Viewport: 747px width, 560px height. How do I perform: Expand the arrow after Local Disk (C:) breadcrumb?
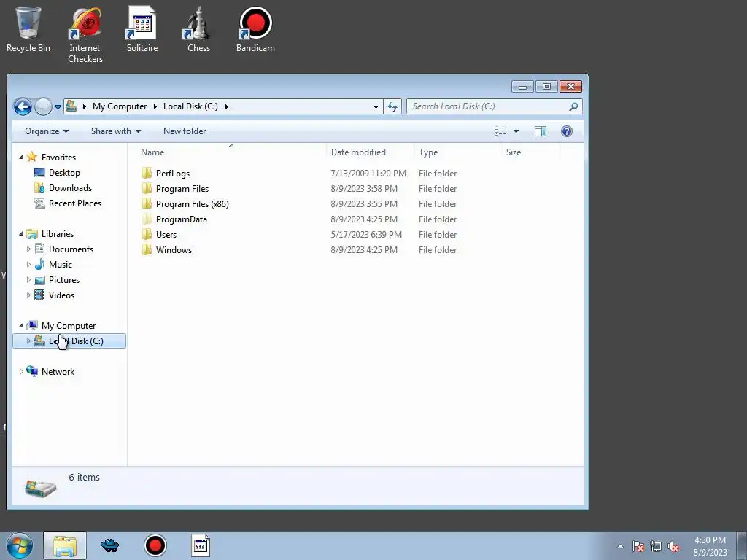[x=226, y=106]
